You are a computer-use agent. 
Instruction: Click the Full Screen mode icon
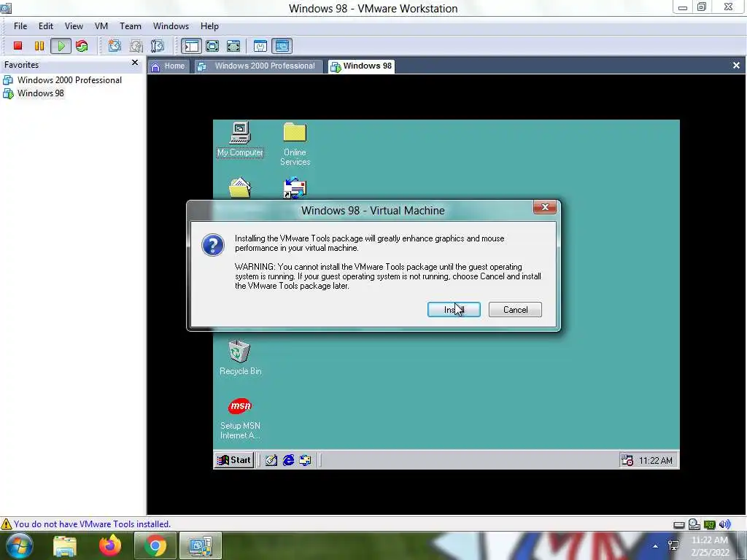[212, 46]
